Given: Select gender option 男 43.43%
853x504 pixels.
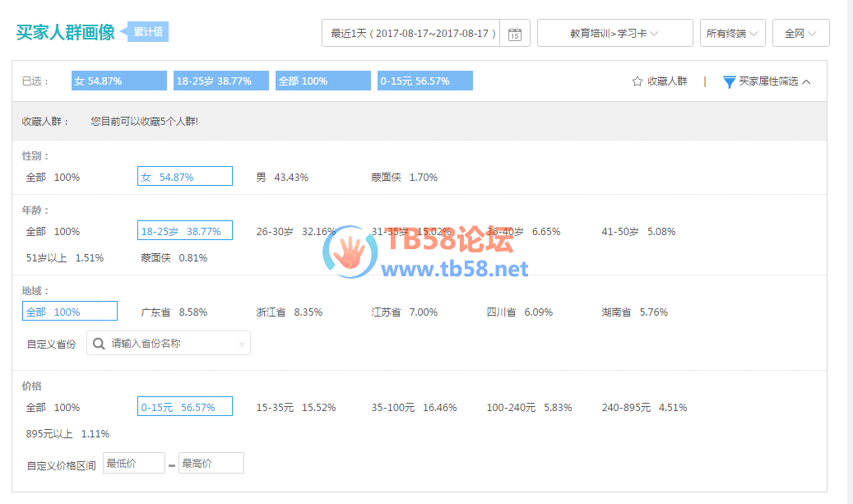Looking at the screenshot, I should click(x=282, y=177).
